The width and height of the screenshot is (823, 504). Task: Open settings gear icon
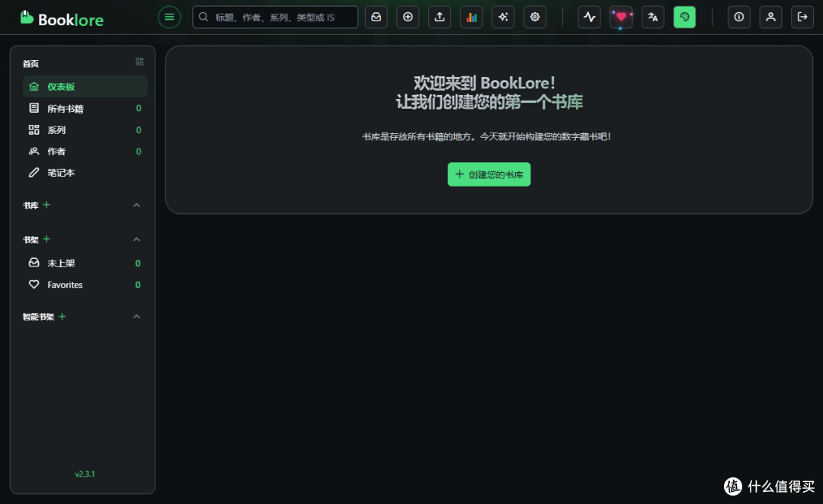(x=535, y=18)
